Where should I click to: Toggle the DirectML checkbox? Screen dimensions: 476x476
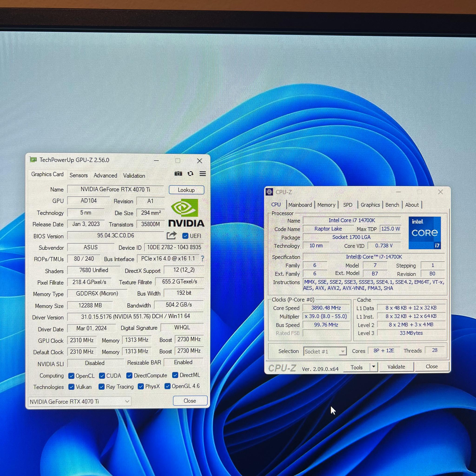click(175, 375)
